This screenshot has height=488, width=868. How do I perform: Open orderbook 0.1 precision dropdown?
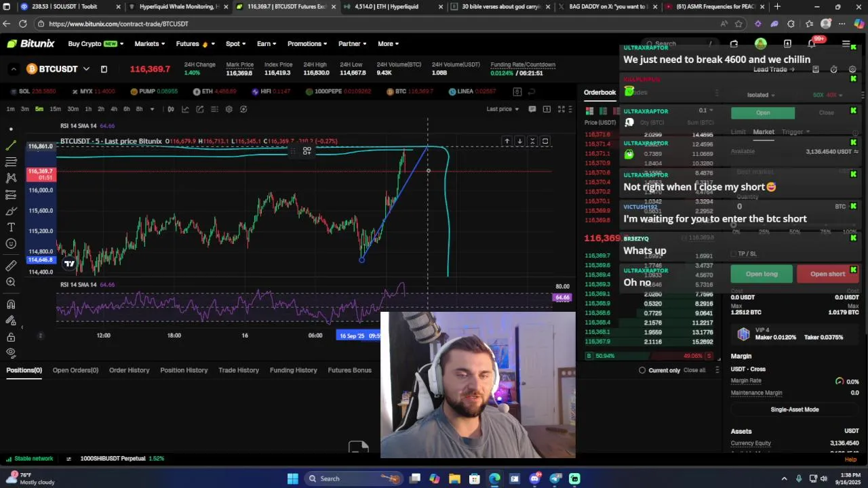(x=706, y=110)
